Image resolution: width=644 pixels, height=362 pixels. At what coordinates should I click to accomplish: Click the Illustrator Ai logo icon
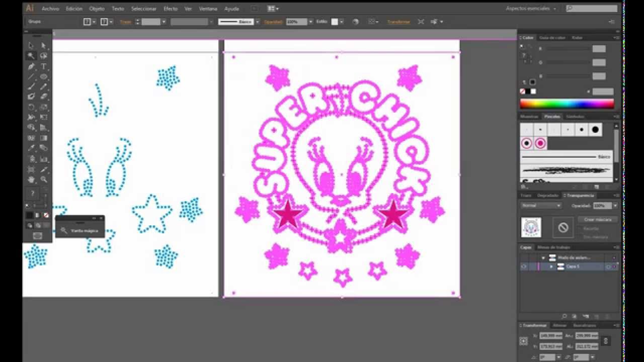tap(30, 8)
